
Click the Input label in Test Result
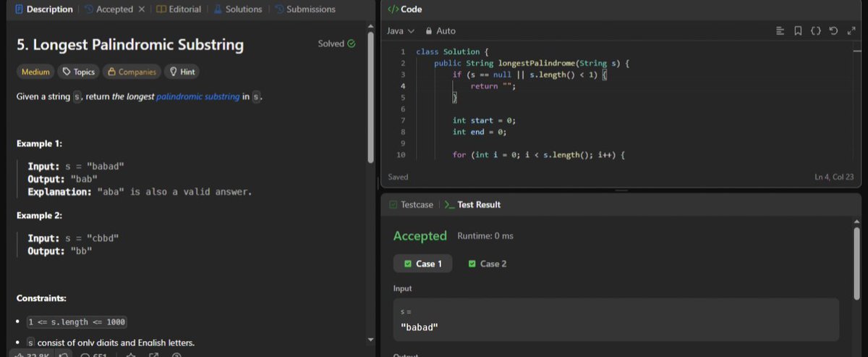(x=403, y=288)
